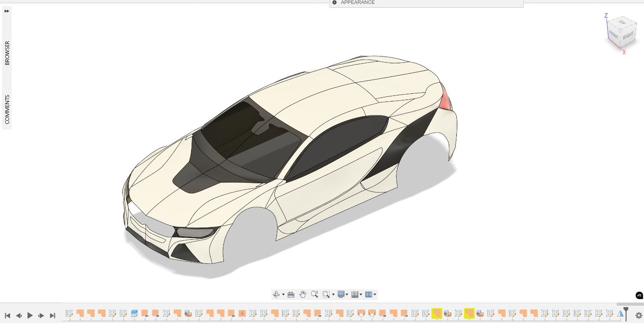The image size is (644, 323).
Task: Select the right yellow-highlighted timeline feature
Action: (469, 313)
